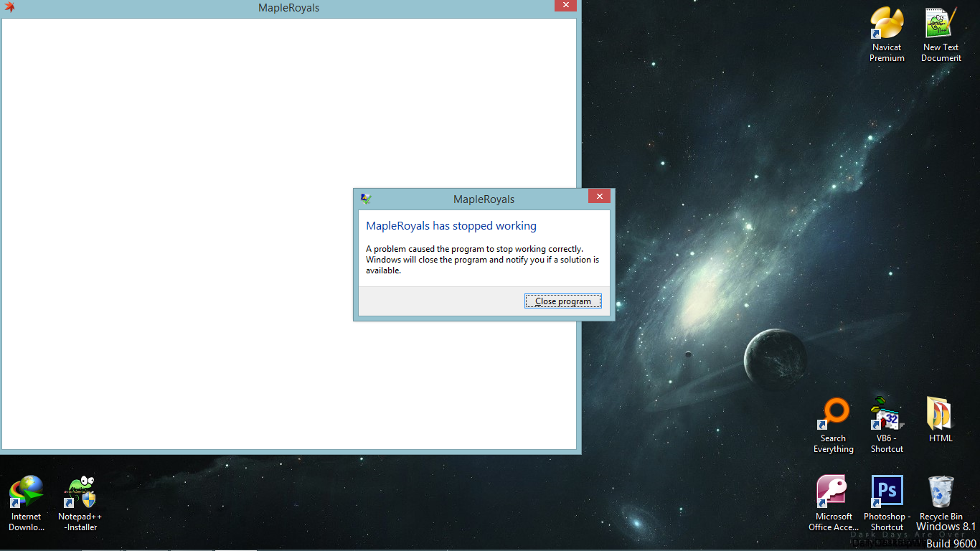Image resolution: width=980 pixels, height=551 pixels.
Task: Click the error dialog's MapleRoyals title text
Action: 484,199
